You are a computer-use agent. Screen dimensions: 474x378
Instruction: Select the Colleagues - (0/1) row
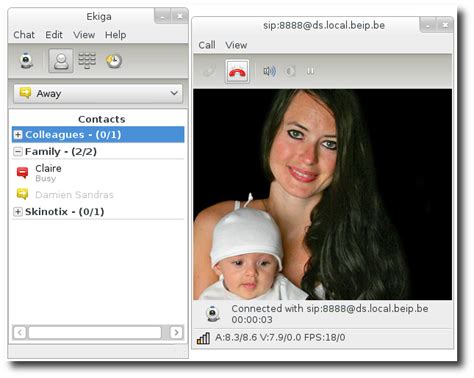98,135
